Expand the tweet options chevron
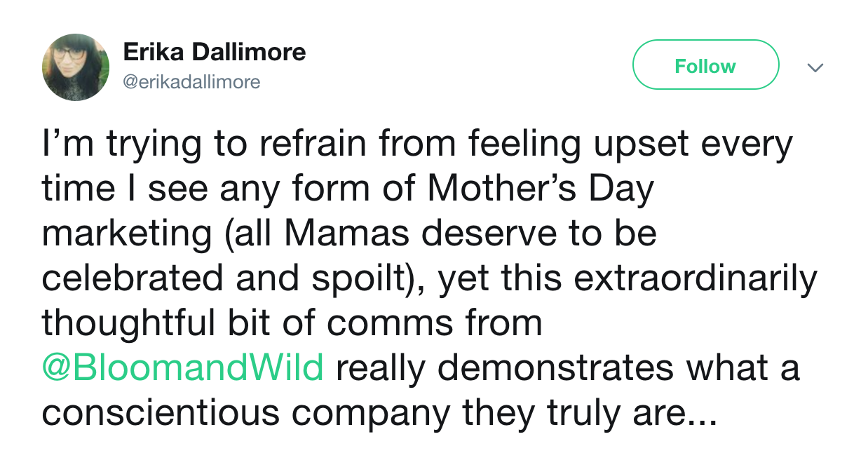The height and width of the screenshot is (453, 868). click(814, 68)
